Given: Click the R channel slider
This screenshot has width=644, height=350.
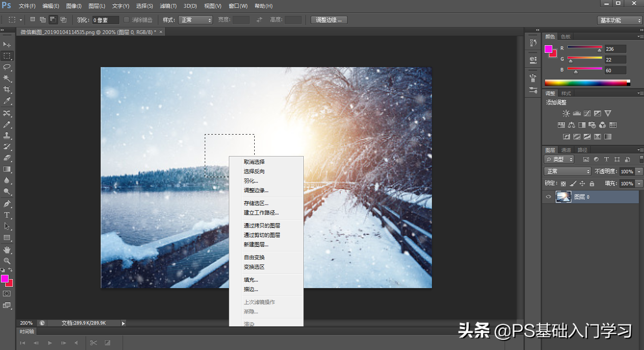Looking at the screenshot, I should (x=585, y=48).
